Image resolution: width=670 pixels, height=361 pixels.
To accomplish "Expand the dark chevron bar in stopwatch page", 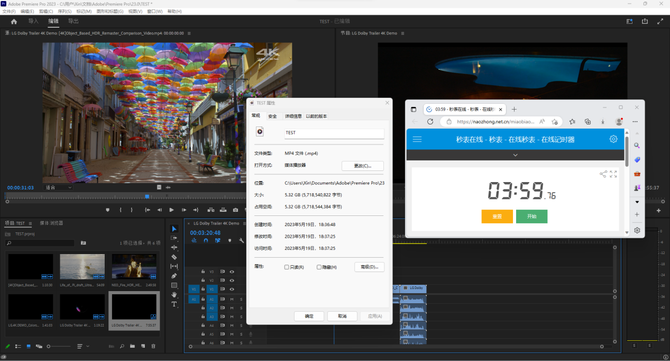I will coord(515,155).
